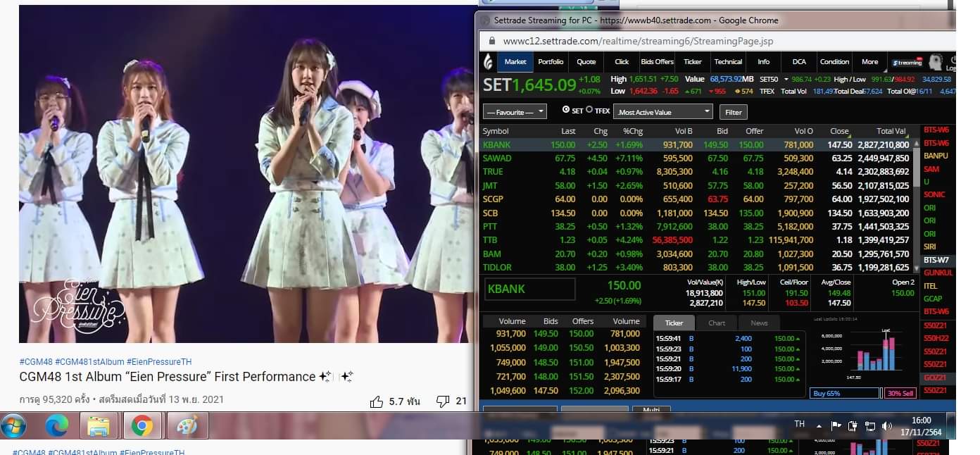Click the network tray icon
The width and height of the screenshot is (980, 455).
pyautogui.click(x=869, y=425)
